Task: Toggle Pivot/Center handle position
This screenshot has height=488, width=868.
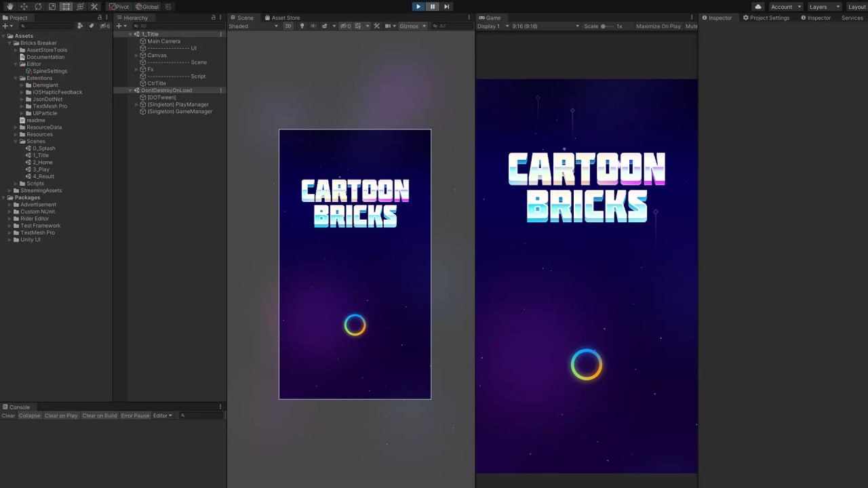Action: (118, 6)
